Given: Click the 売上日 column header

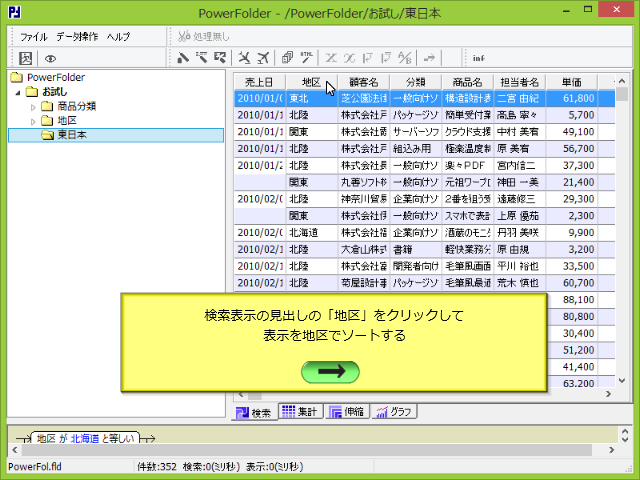Looking at the screenshot, I should pyautogui.click(x=260, y=82).
